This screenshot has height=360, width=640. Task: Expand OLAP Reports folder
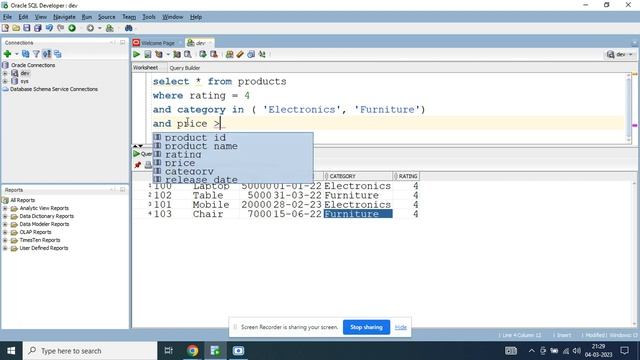tap(5, 232)
